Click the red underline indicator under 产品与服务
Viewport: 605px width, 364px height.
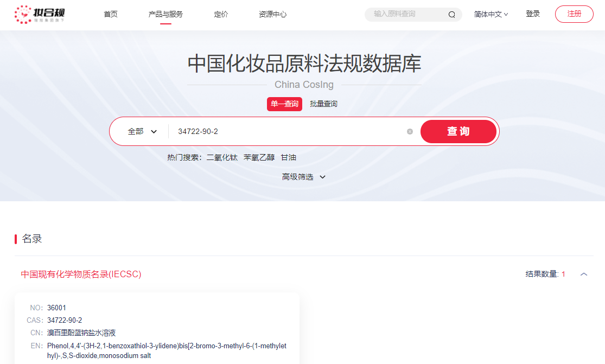point(166,24)
